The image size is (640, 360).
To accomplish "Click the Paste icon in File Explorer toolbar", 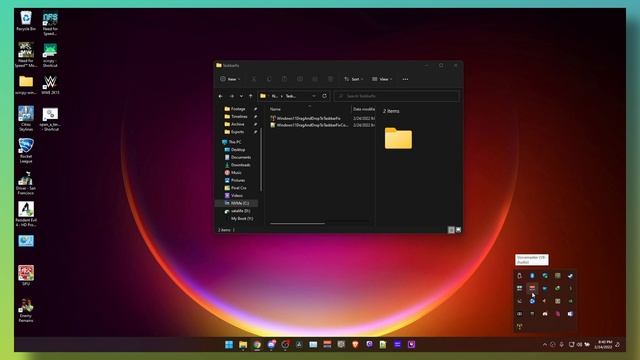I will pos(284,79).
